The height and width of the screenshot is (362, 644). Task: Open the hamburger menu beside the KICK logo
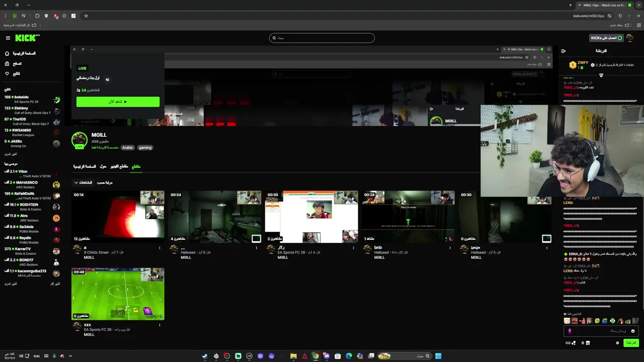click(8, 38)
